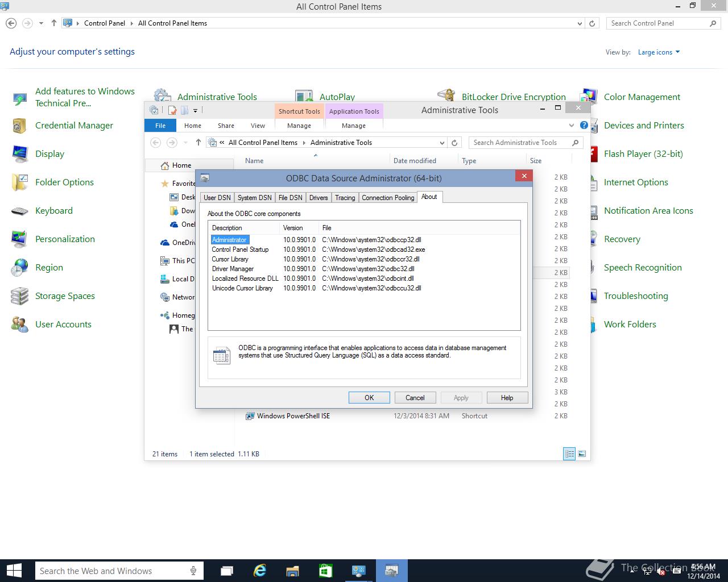
Task: Open Notification Area Icons
Action: [x=648, y=211]
